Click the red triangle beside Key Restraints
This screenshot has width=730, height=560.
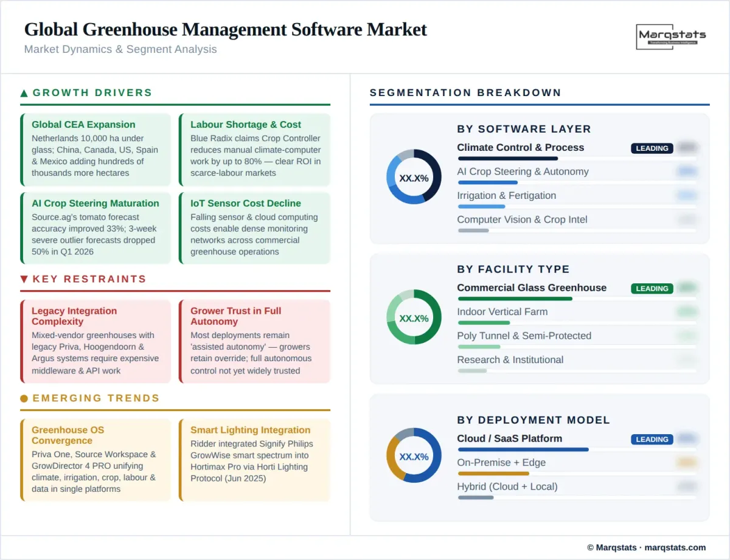click(24, 279)
